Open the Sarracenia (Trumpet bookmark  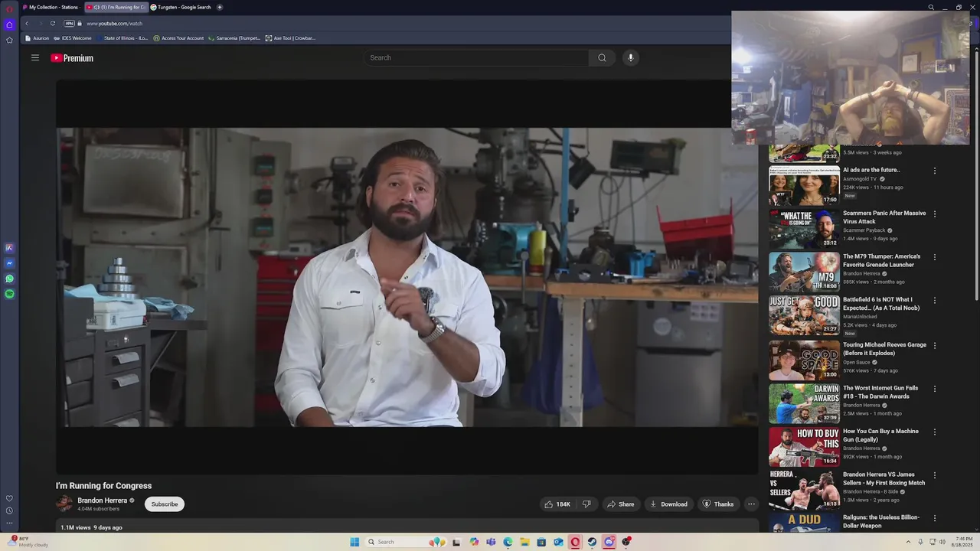(x=234, y=37)
